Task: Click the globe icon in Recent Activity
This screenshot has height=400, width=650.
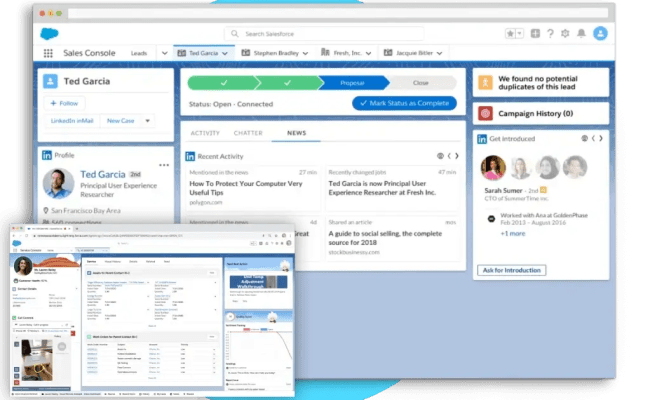Action: pyautogui.click(x=440, y=156)
